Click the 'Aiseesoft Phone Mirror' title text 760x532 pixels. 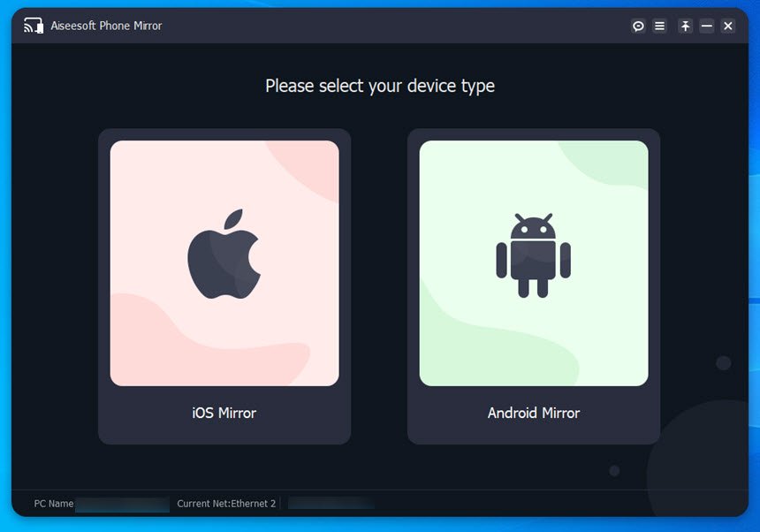click(x=106, y=26)
